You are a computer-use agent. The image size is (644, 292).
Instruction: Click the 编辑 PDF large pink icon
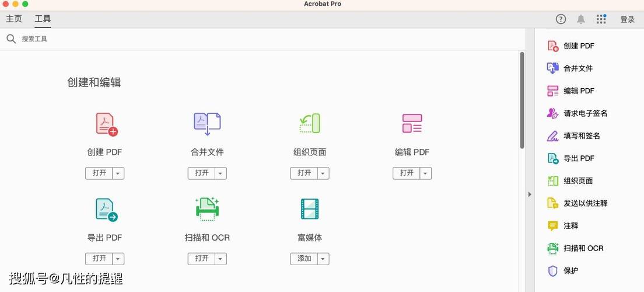point(412,123)
